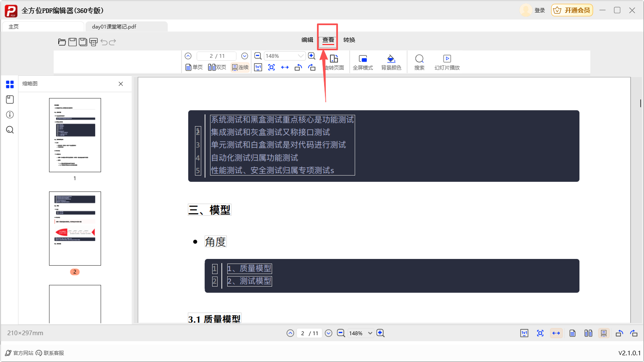
Task: Toggle 连续 continuous scrolling mode
Action: click(x=240, y=67)
